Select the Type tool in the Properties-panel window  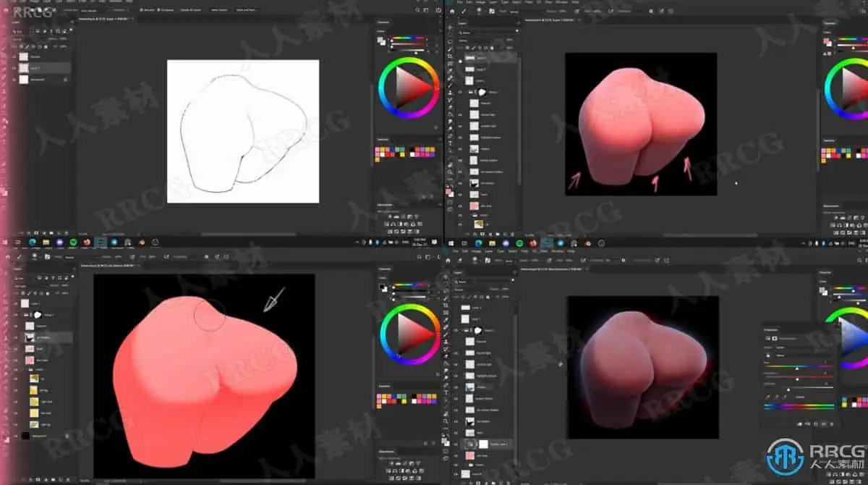[446, 392]
